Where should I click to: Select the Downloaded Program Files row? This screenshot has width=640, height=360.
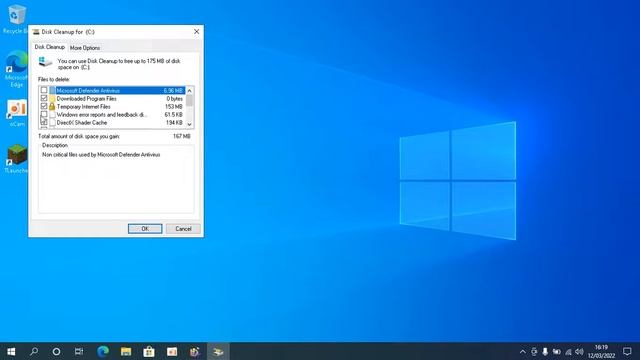113,98
